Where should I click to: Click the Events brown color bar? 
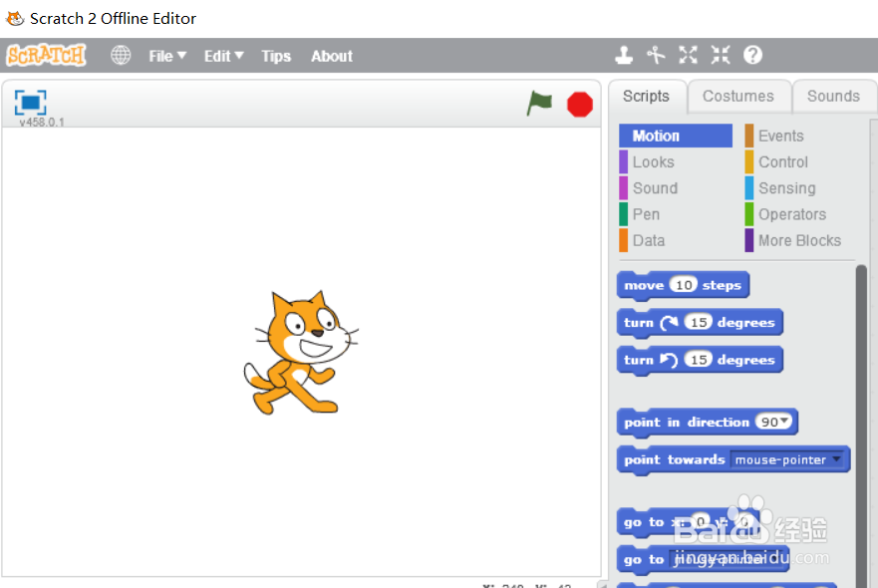click(749, 137)
